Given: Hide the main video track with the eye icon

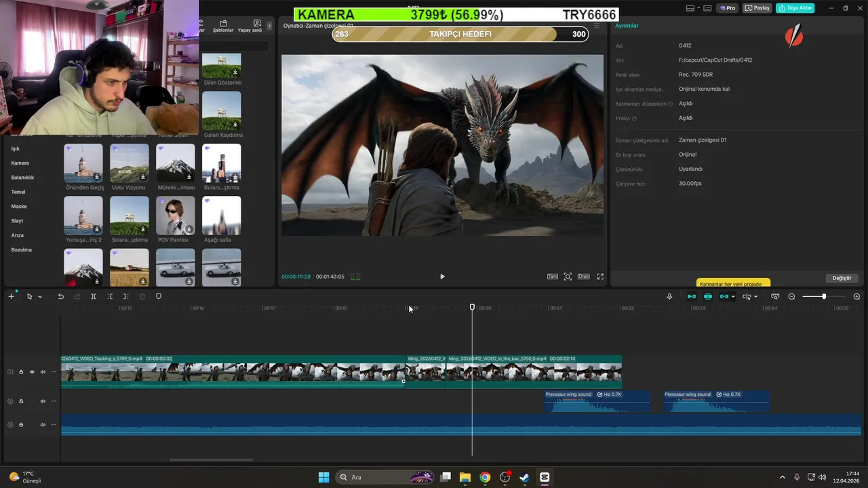Looking at the screenshot, I should pos(32,371).
